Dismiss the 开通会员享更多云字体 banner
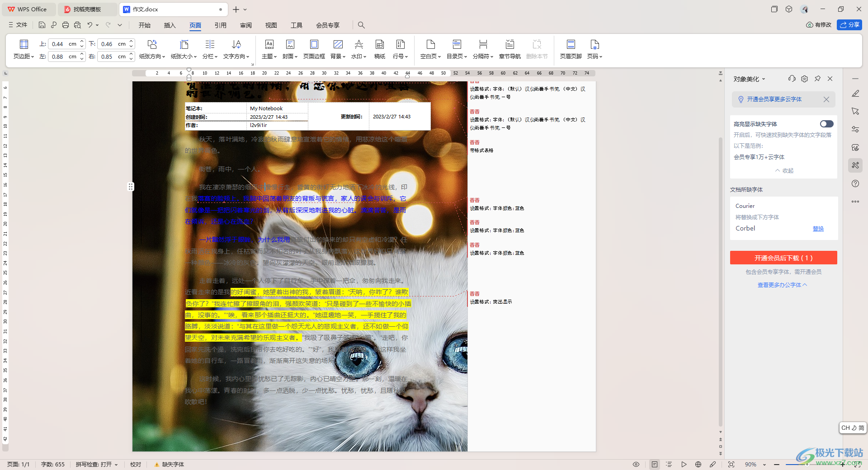Screen dimensions: 868x470 click(x=826, y=99)
